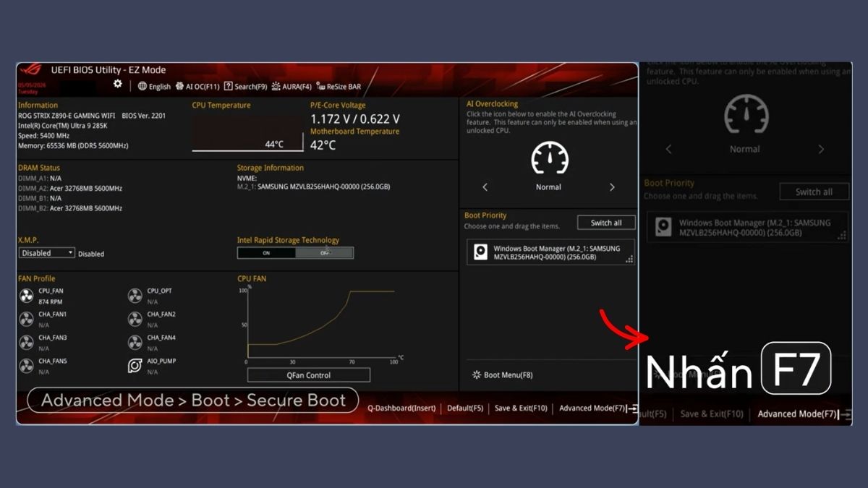This screenshot has height=488, width=868.
Task: Click Switch all in the enlarged inset
Action: point(814,192)
